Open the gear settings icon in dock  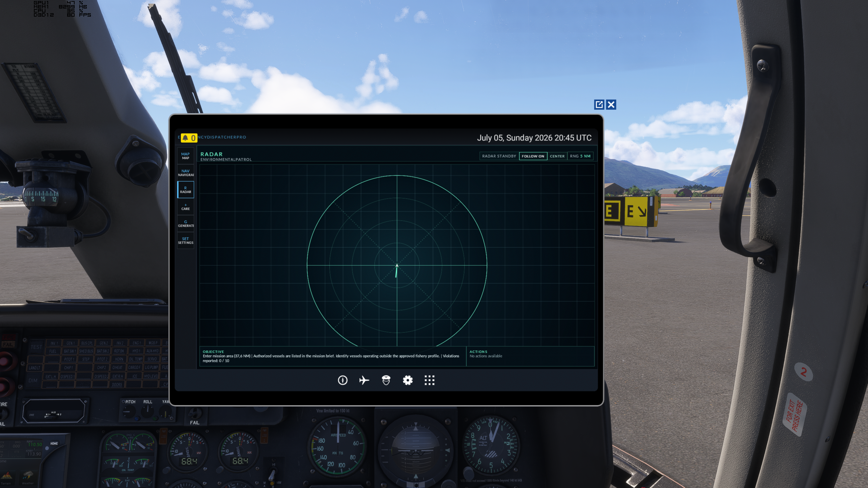[x=408, y=380]
